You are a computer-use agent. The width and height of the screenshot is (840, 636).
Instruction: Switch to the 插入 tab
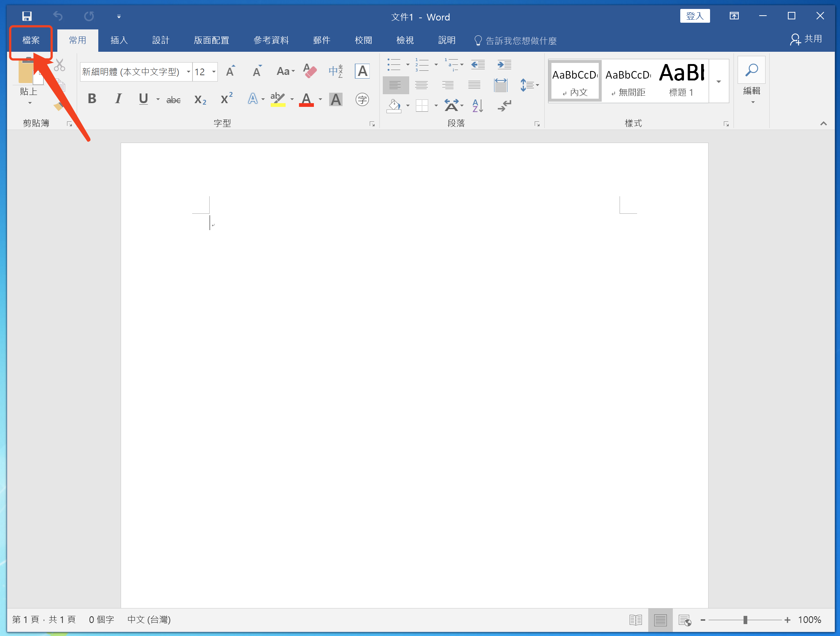[x=119, y=40]
